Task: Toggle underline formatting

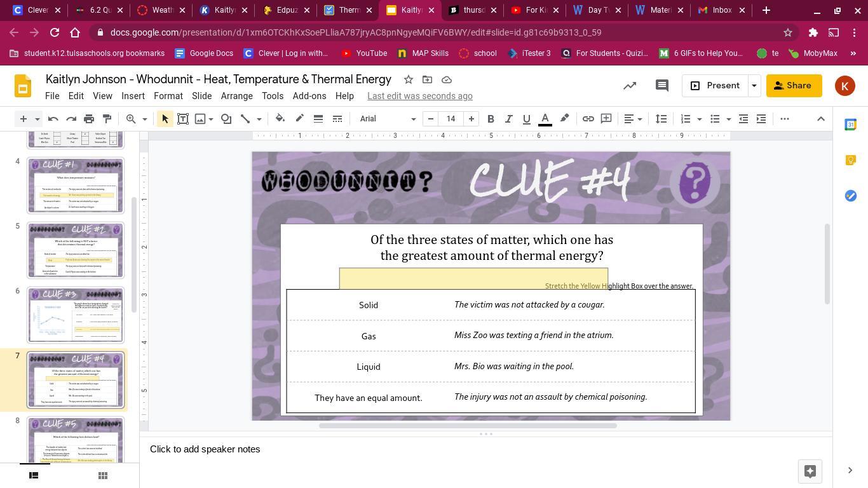Action: tap(526, 119)
